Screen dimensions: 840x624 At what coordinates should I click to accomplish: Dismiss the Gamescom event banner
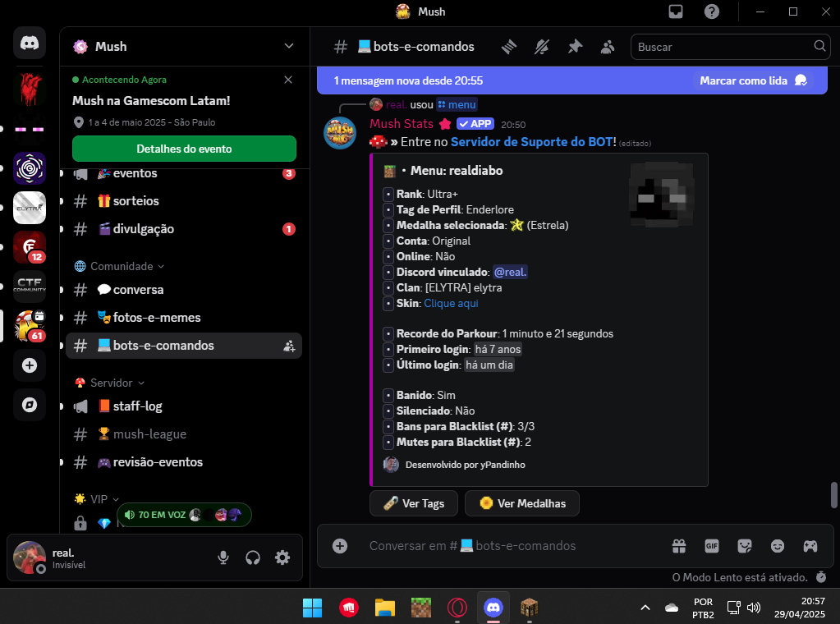288,80
